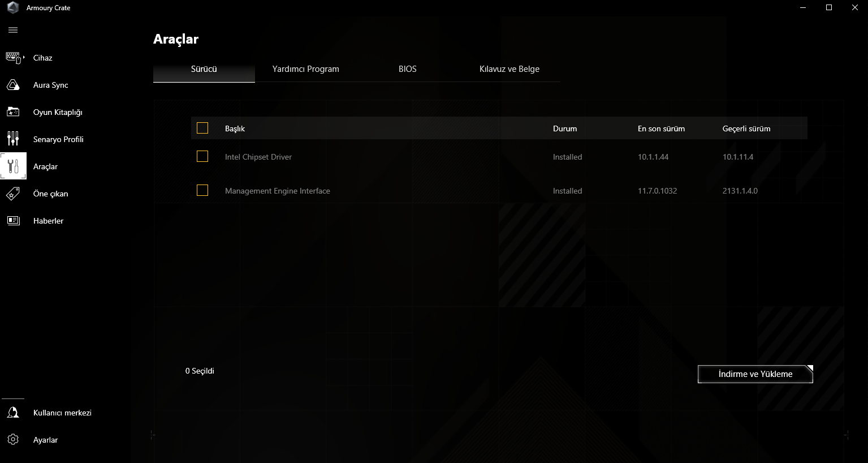This screenshot has width=868, height=463.
Task: Click Installed status of Management Engine Interface
Action: [x=567, y=191]
